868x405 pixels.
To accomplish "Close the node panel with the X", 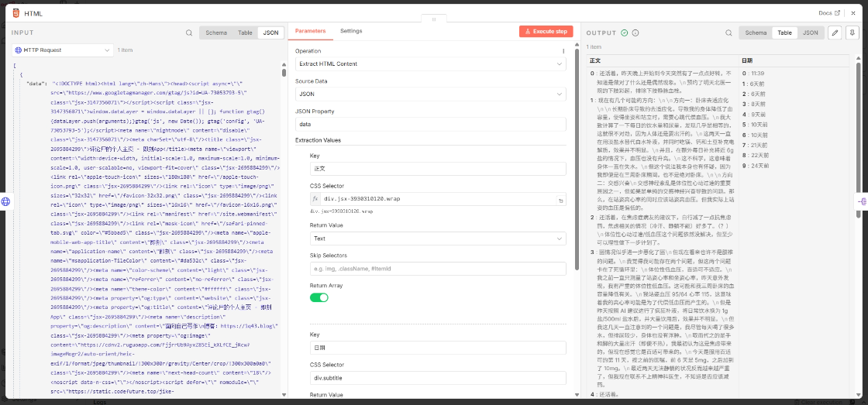I will [x=854, y=13].
